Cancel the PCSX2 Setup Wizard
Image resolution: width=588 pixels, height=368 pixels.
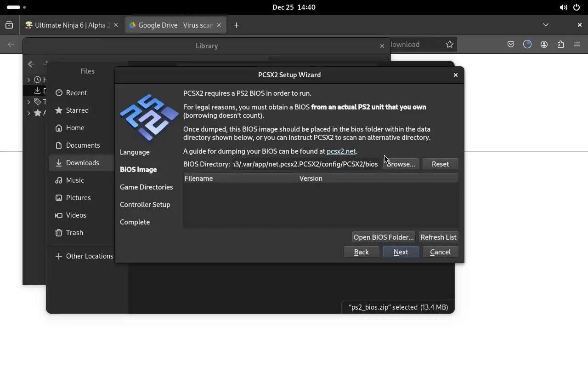click(440, 252)
